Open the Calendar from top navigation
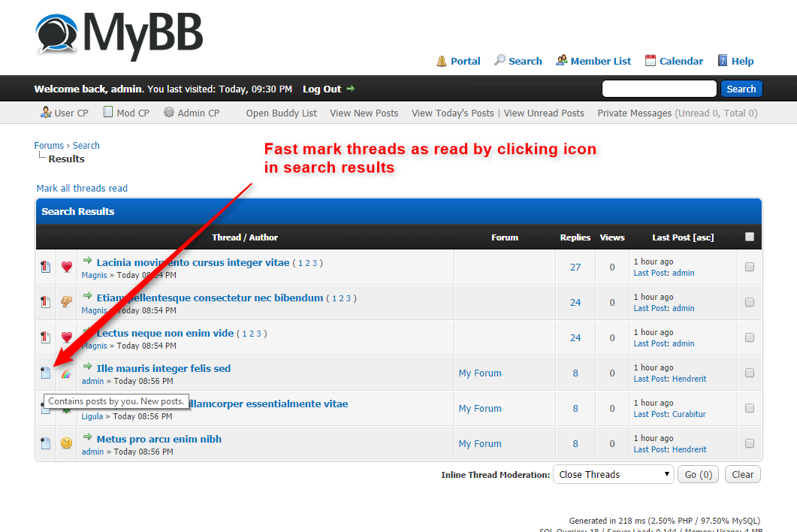 click(674, 61)
